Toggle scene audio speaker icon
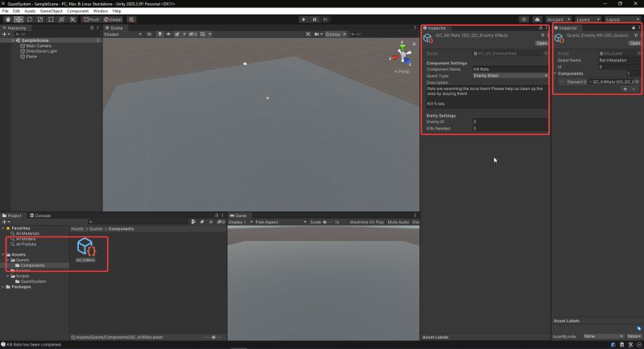Viewport: 644px width, 349px height. point(168,35)
